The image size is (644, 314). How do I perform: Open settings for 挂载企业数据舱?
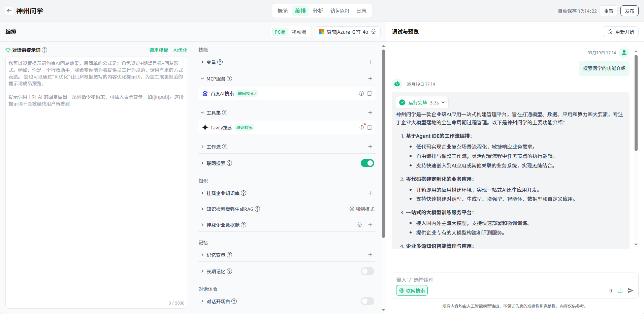click(359, 225)
